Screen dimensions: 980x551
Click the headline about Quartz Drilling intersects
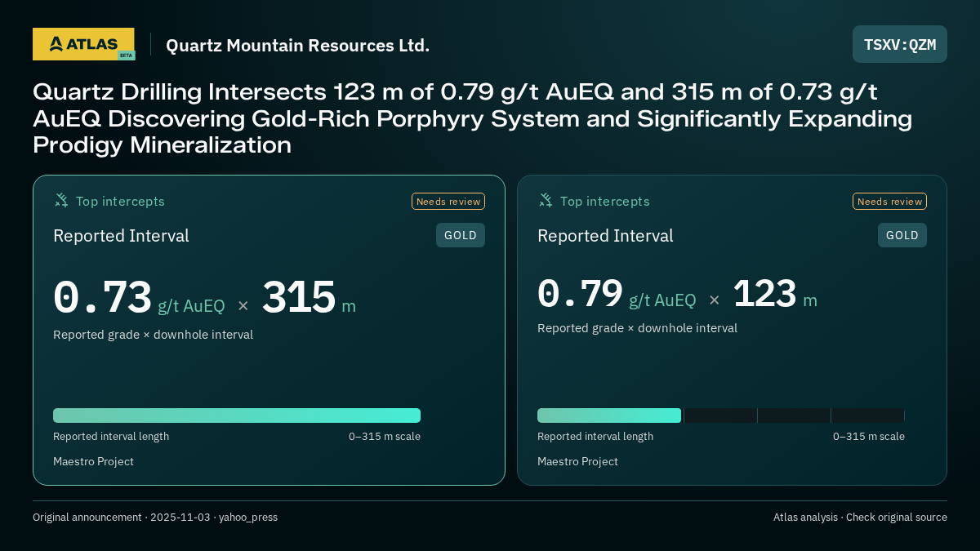tap(472, 118)
